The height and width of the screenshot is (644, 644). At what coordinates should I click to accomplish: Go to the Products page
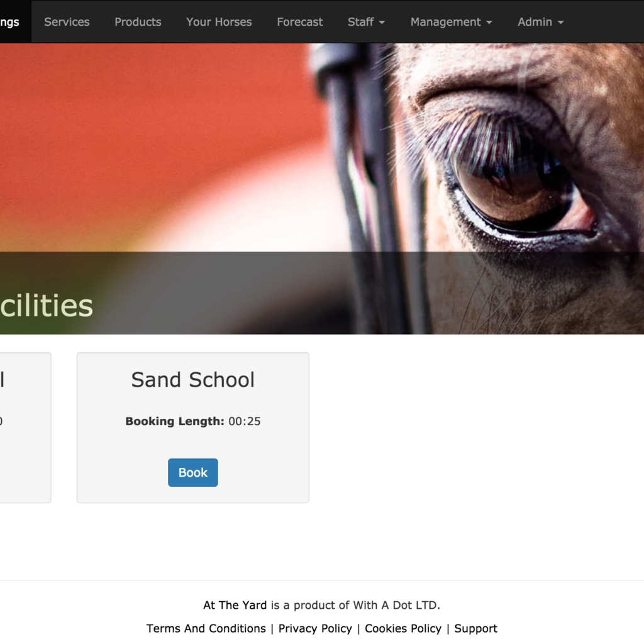138,22
